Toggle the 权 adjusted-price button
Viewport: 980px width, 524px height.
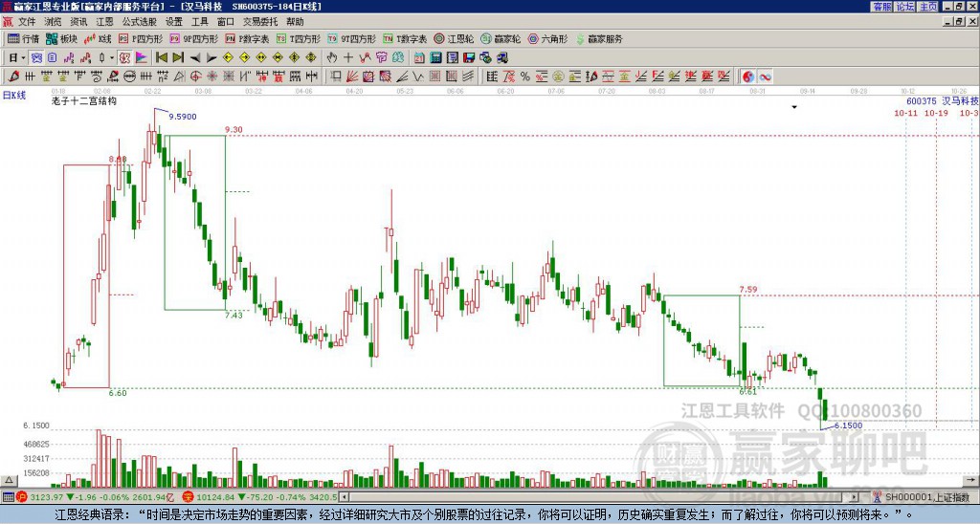[124, 58]
